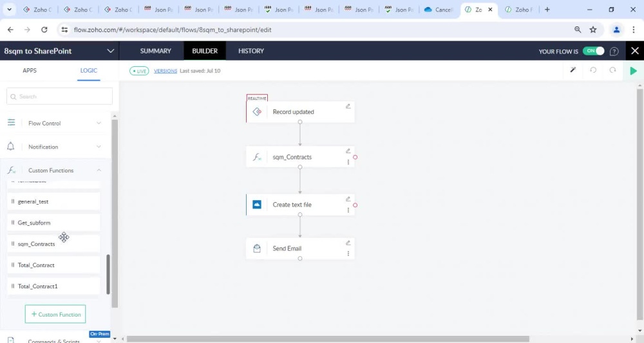The width and height of the screenshot is (644, 343).
Task: Click the + Custom Function button
Action: click(x=55, y=314)
